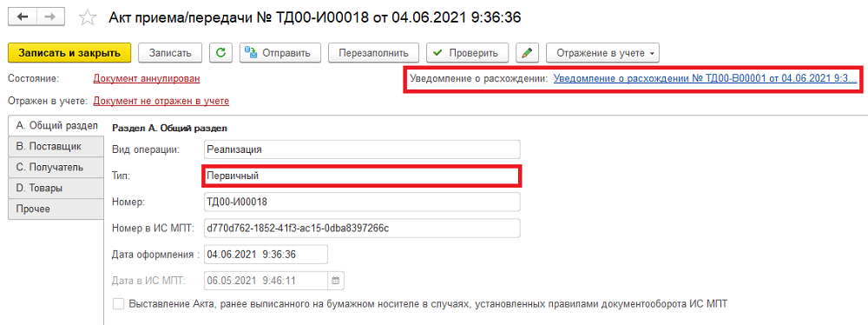Open calendar for Дата в ИС МПТ
Image resolution: width=868 pixels, height=325 pixels.
(x=335, y=281)
